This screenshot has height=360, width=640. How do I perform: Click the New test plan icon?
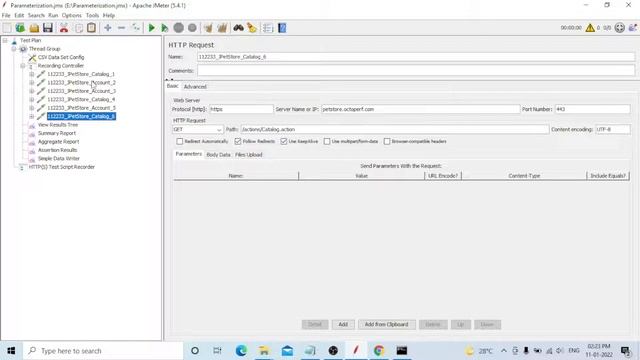(7, 28)
